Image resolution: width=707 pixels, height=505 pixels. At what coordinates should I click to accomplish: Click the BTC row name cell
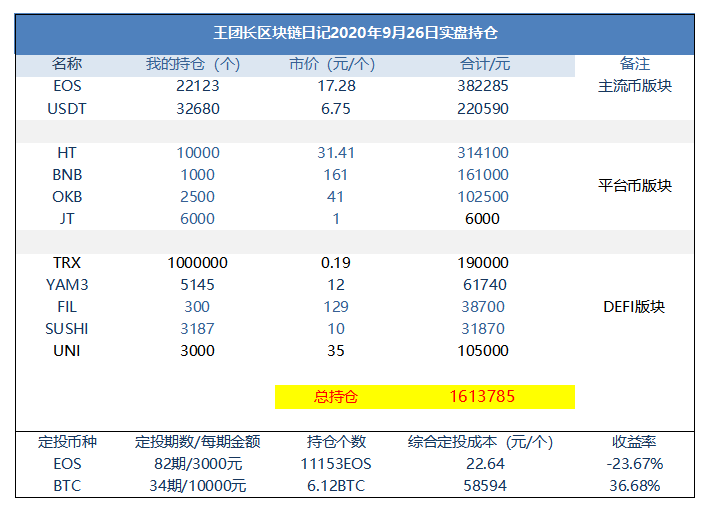67,486
